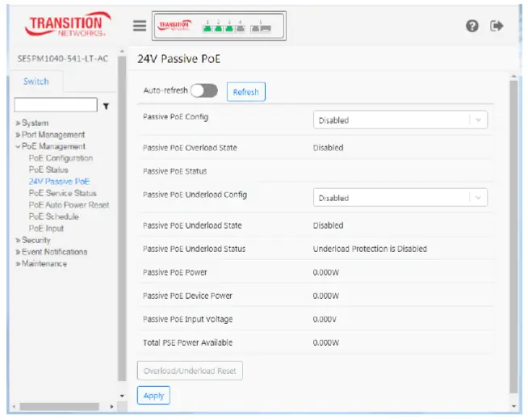Screen dimensions: 528x420
Task: Click the menu search input field
Action: click(56, 105)
